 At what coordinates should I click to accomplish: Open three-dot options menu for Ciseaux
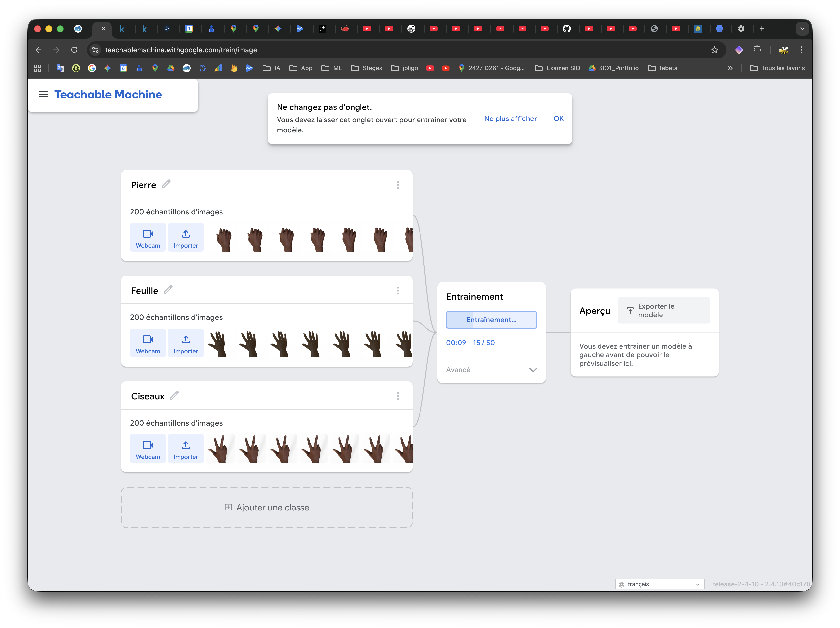[x=398, y=396]
